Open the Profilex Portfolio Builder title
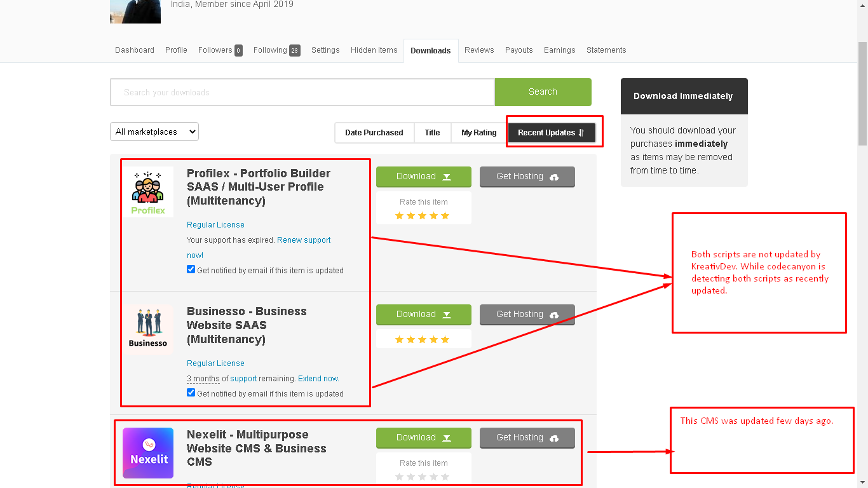This screenshot has width=868, height=488. click(x=259, y=187)
